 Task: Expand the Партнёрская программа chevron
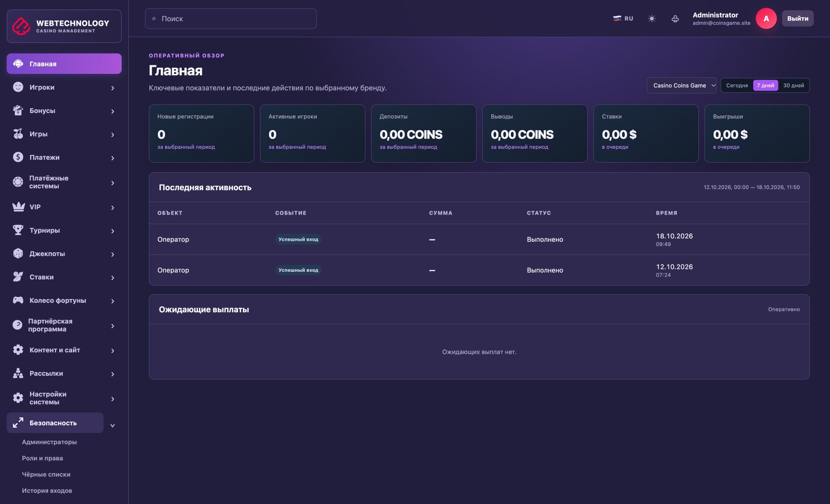(113, 326)
